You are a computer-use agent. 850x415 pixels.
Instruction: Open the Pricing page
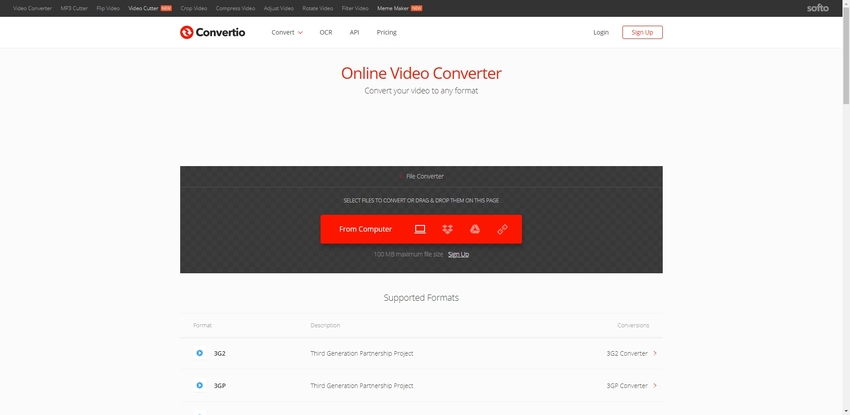pos(386,32)
